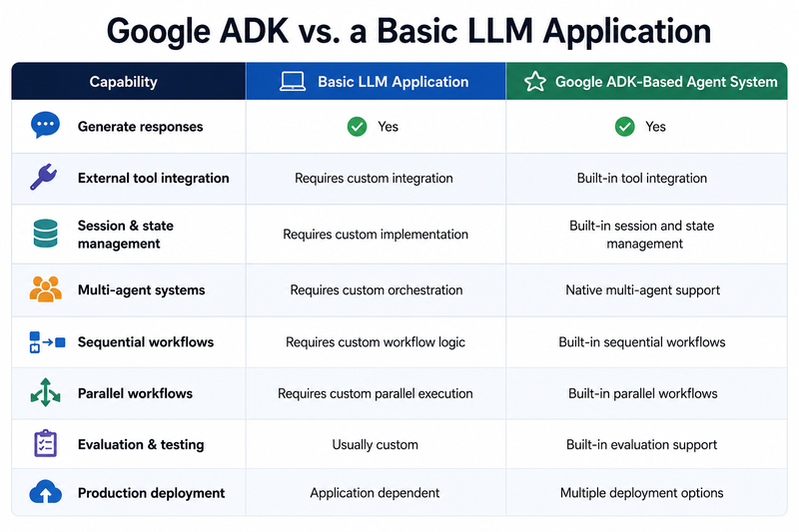Click the Requires custom workflow logic cell
This screenshot has height=532, width=799.
pos(376,342)
